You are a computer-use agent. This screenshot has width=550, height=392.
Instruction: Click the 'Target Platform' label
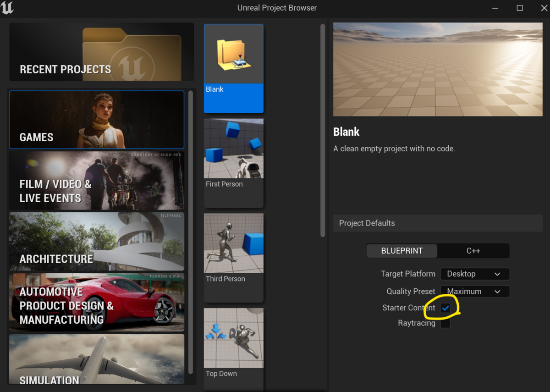[408, 274]
